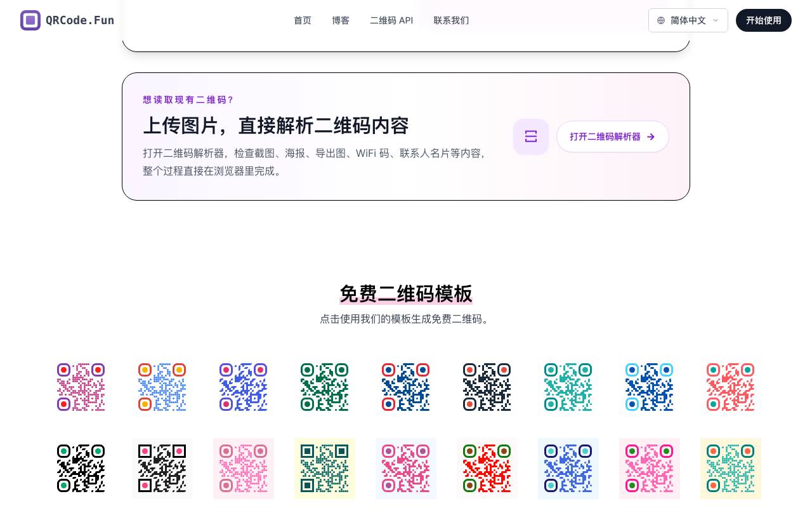812x508 pixels.
Task: Pick the black QR template with red eye dots
Action: coord(487,387)
